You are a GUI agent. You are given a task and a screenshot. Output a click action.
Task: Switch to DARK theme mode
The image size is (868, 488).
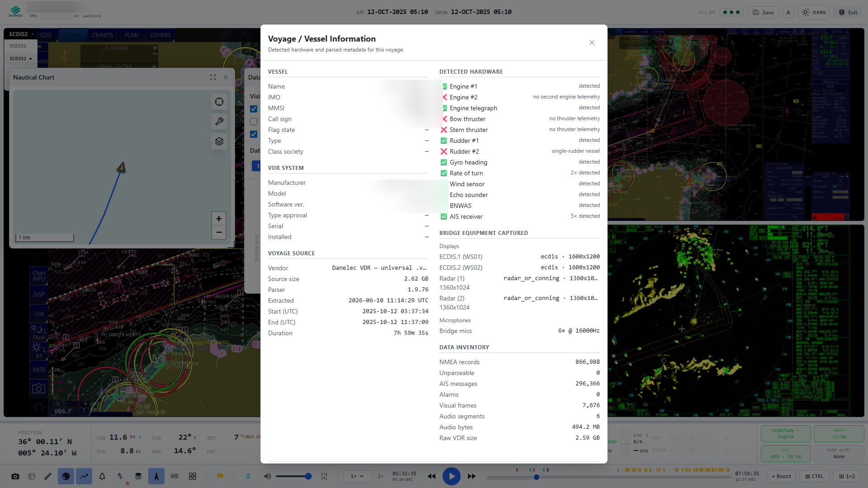pyautogui.click(x=814, y=12)
